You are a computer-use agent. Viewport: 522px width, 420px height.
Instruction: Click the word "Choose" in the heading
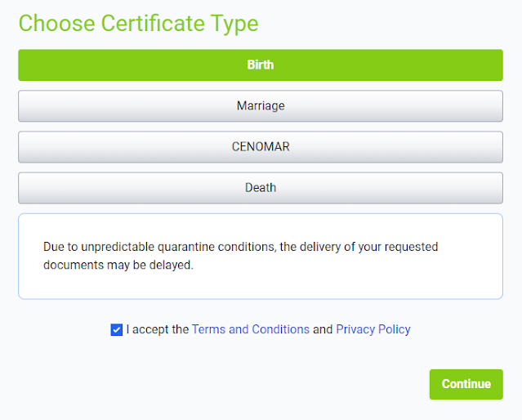click(56, 23)
